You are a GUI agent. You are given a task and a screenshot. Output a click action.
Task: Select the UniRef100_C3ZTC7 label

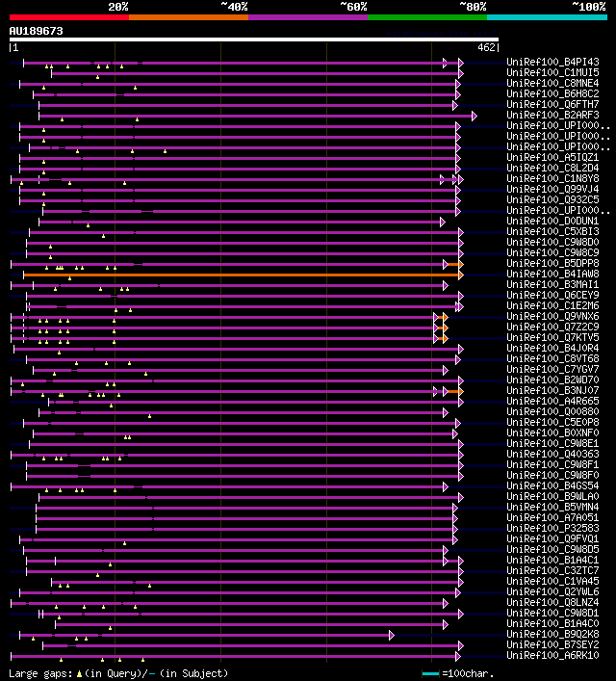coord(552,570)
